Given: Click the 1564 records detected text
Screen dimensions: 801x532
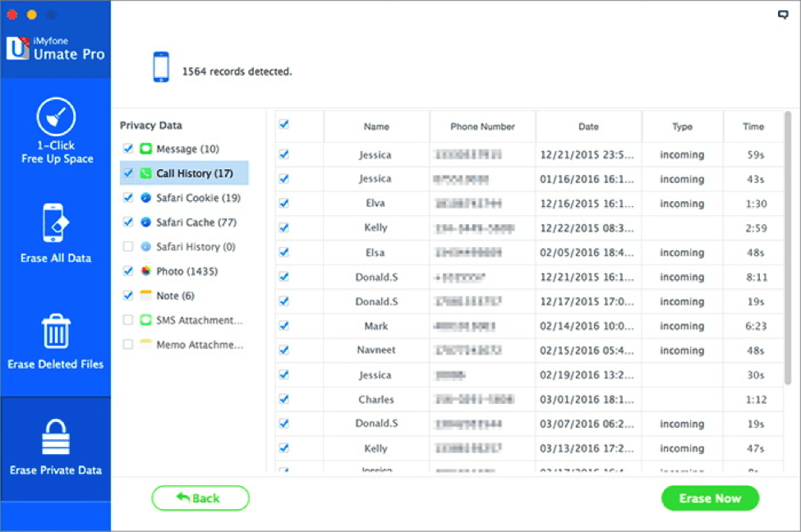Looking at the screenshot, I should tap(237, 71).
